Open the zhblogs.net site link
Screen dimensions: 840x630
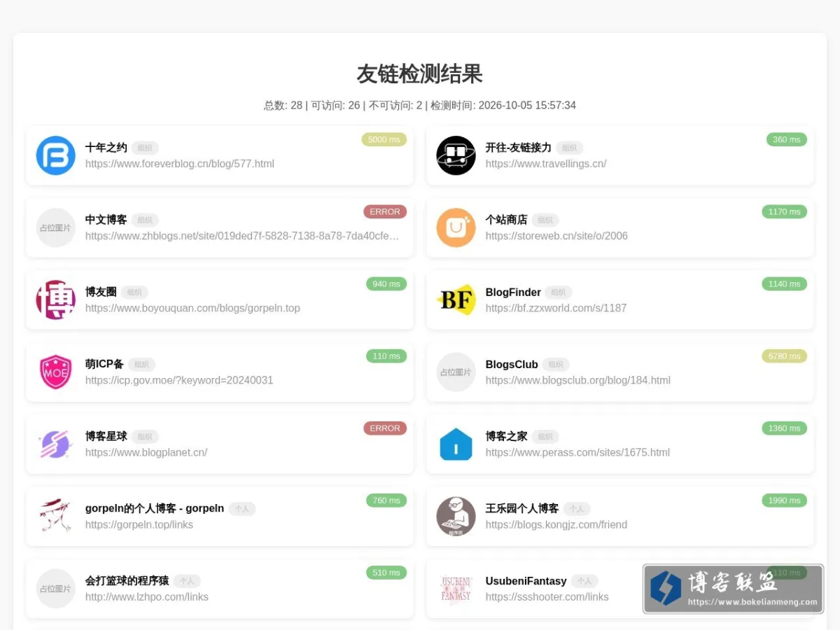[x=242, y=236]
